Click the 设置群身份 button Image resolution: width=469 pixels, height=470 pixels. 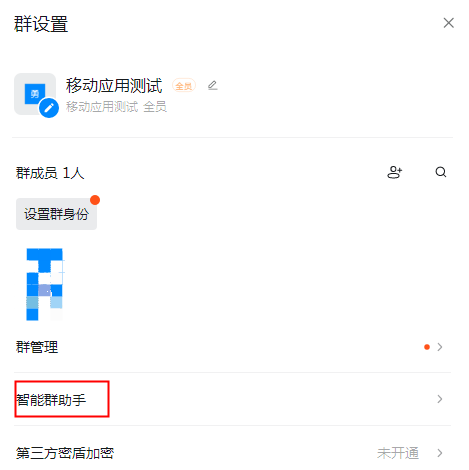(x=56, y=214)
